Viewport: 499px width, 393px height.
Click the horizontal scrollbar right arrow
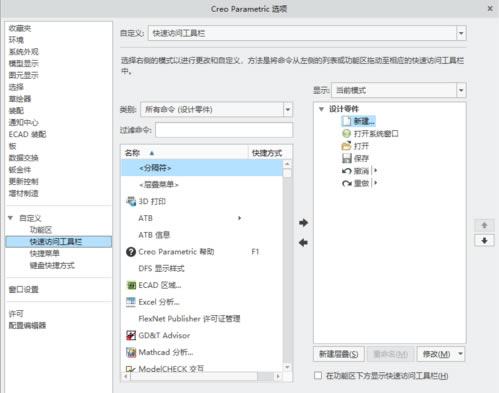pyautogui.click(x=278, y=376)
